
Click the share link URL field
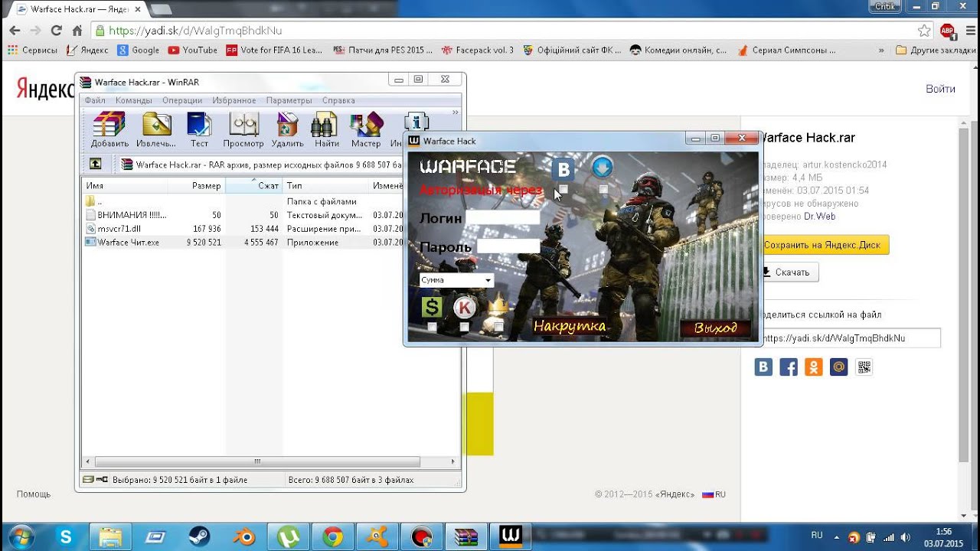click(849, 338)
